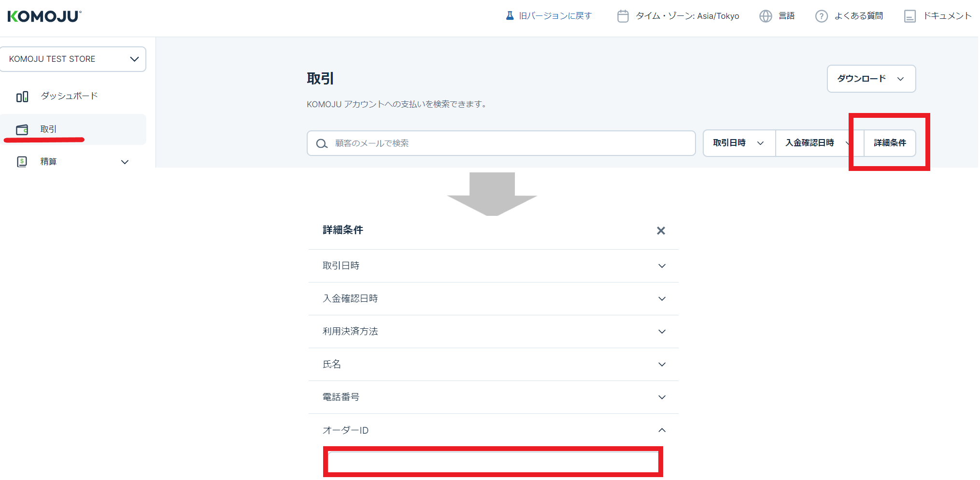
Task: Click the globe language icon
Action: 766,16
